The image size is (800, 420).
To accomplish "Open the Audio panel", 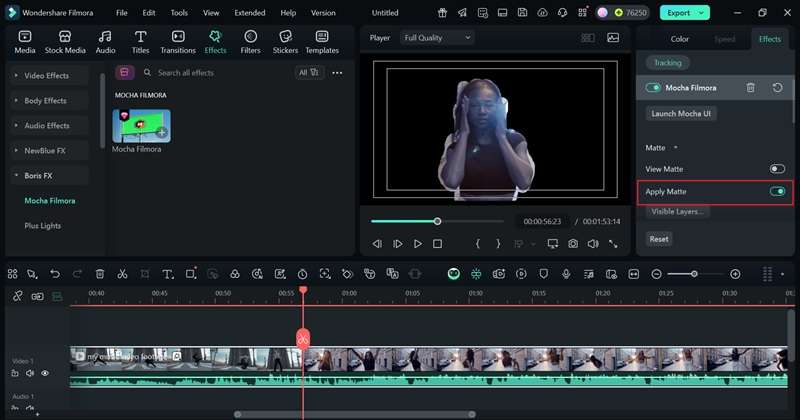I will (105, 42).
